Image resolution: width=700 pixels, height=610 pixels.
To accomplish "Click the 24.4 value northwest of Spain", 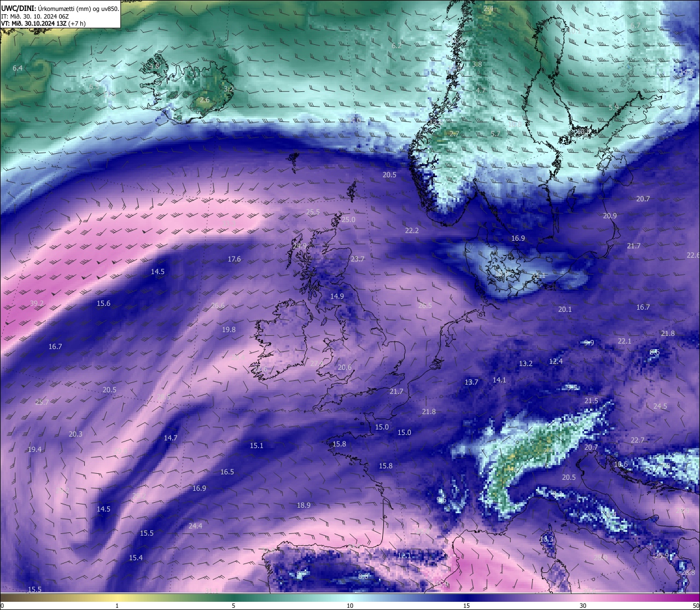I will pos(195,526).
